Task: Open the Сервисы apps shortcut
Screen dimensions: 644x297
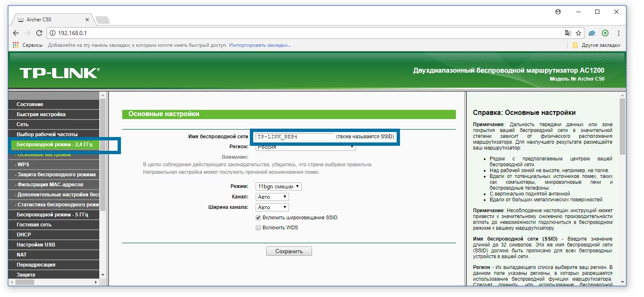Action: (x=28, y=45)
